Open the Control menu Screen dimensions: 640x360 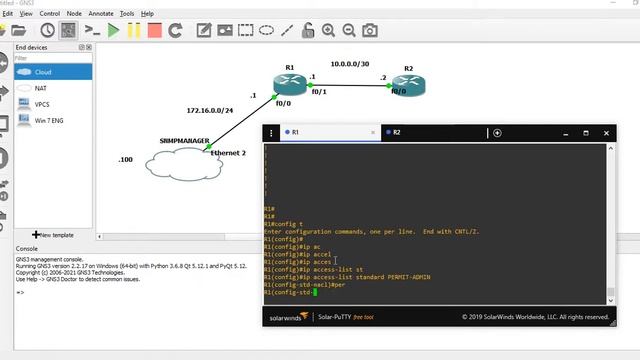point(49,13)
